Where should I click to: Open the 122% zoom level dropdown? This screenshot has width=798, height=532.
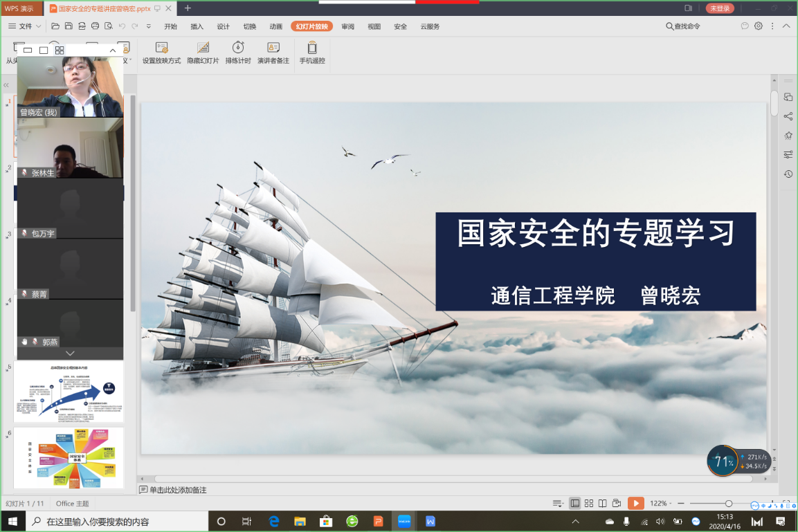662,504
